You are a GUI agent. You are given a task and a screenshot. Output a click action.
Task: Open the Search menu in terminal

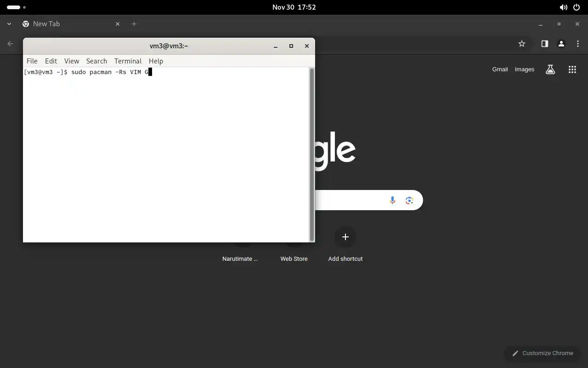click(96, 61)
